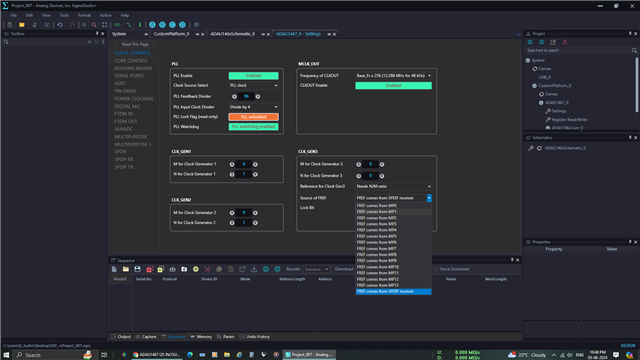Screen dimensions: 640x360
Task: Click the PLL unlocked flag indicator
Action: coord(253,117)
